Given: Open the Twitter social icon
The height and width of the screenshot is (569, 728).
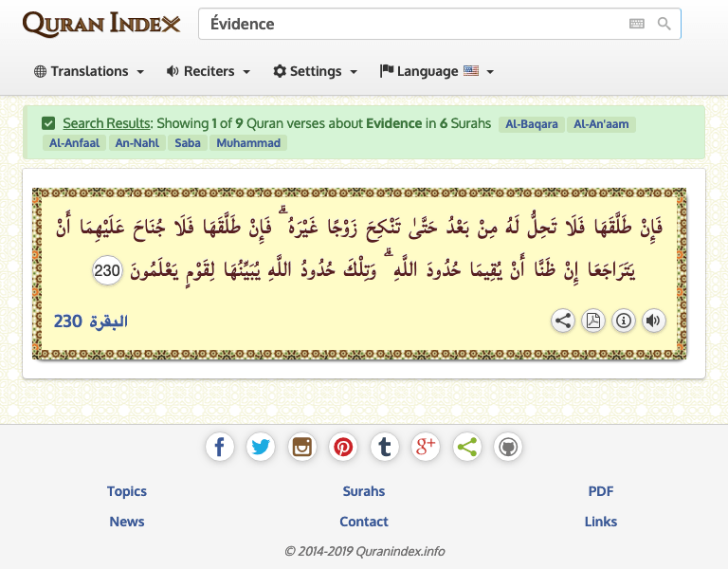Looking at the screenshot, I should point(261,447).
